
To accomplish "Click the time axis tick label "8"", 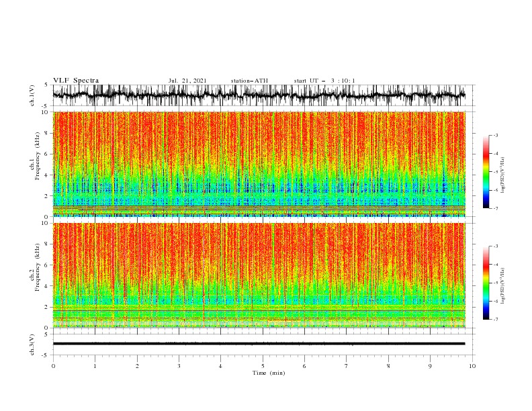I will pyautogui.click(x=388, y=366).
